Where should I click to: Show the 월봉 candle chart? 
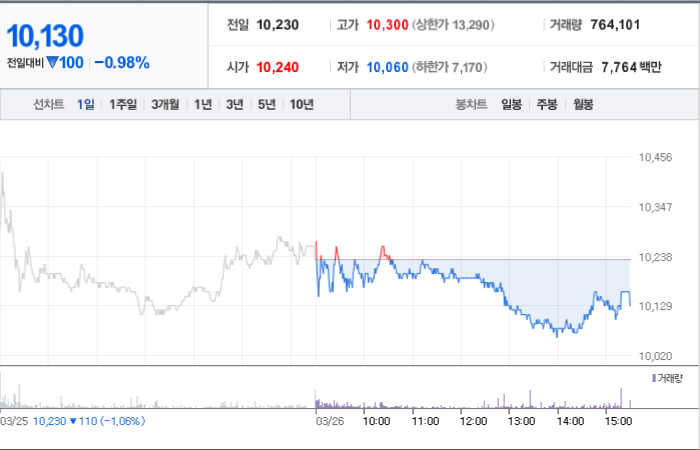pos(583,105)
